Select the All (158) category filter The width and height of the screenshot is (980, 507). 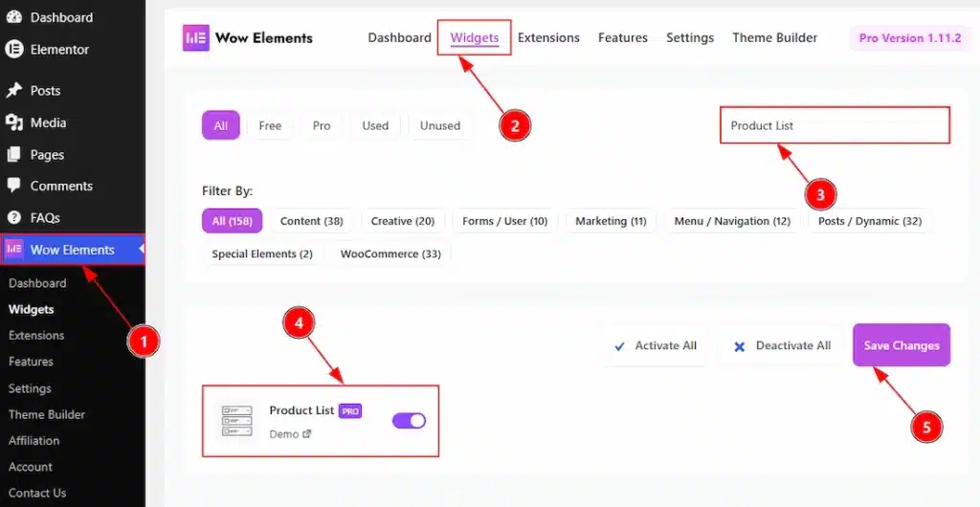[232, 221]
